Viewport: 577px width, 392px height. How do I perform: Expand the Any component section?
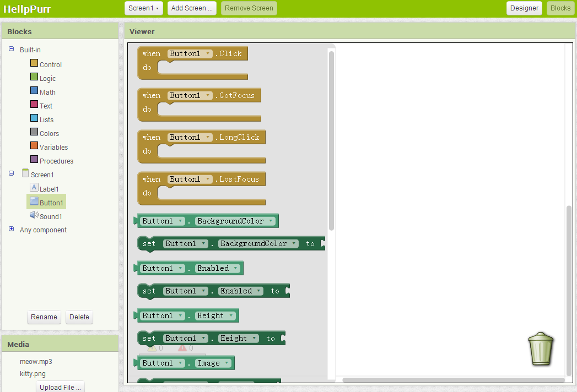coord(12,229)
